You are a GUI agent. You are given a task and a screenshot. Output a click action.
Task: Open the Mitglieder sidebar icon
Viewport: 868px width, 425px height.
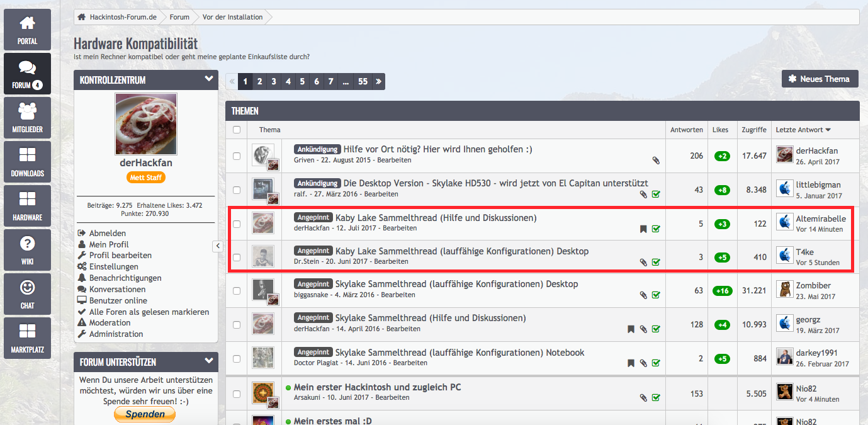pyautogui.click(x=27, y=118)
